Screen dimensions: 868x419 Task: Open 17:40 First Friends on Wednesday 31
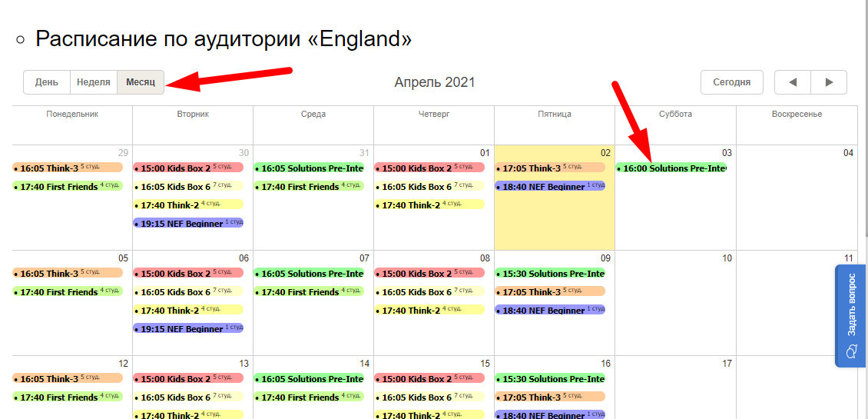[309, 186]
